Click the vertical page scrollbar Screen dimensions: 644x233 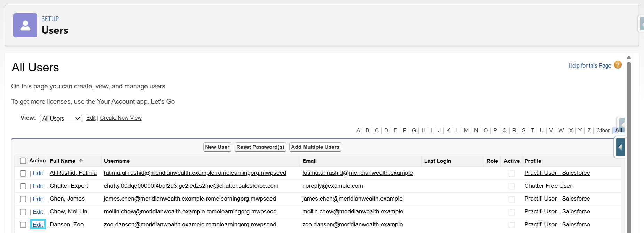tap(629, 146)
